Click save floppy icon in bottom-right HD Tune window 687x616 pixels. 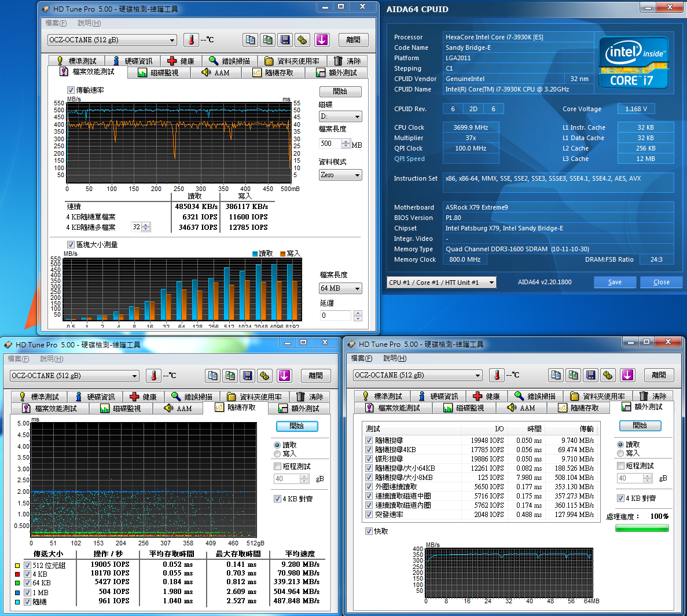[x=591, y=375]
